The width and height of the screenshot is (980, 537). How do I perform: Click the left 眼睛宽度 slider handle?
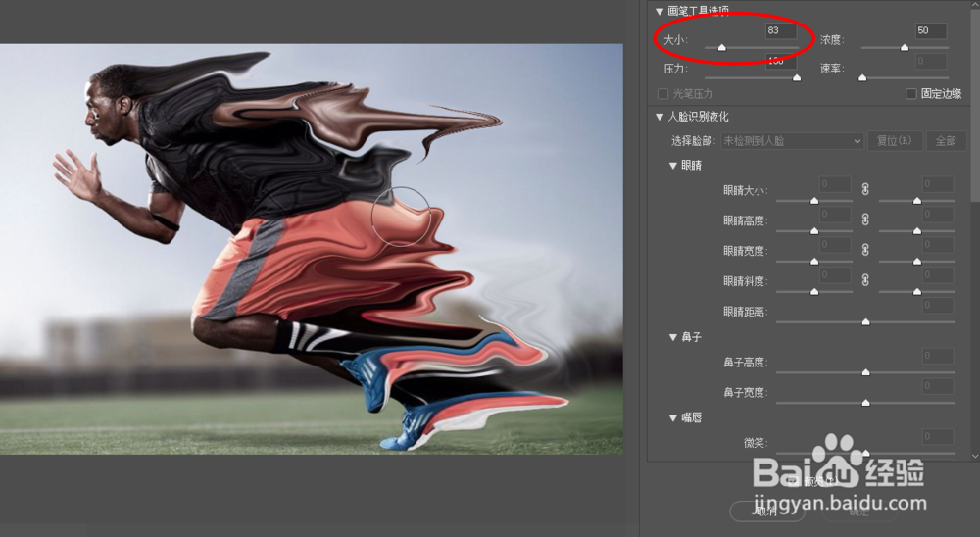pyautogui.click(x=814, y=262)
